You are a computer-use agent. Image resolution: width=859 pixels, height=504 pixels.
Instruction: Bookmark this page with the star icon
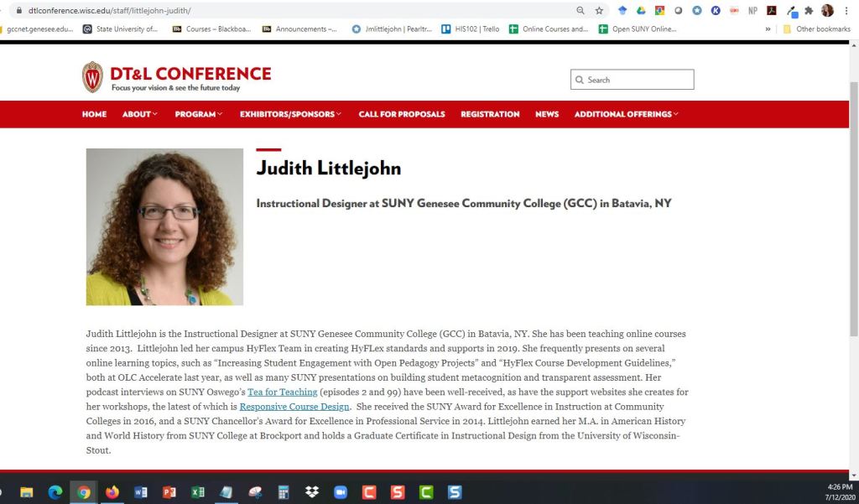(598, 11)
